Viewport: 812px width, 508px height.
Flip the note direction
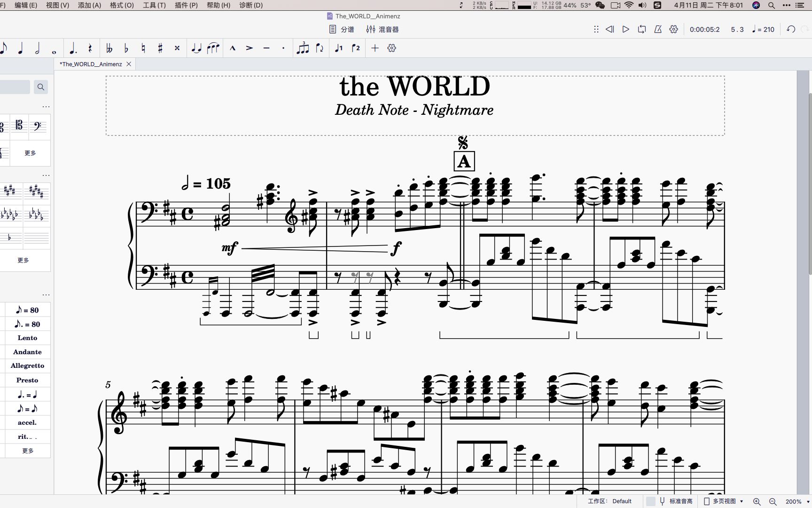[x=320, y=48]
